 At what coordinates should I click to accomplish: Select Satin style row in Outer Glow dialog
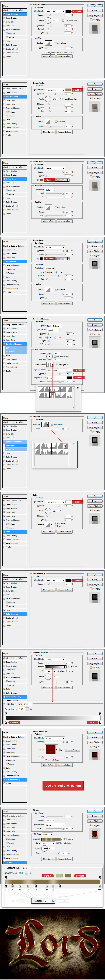[x=14, y=198]
